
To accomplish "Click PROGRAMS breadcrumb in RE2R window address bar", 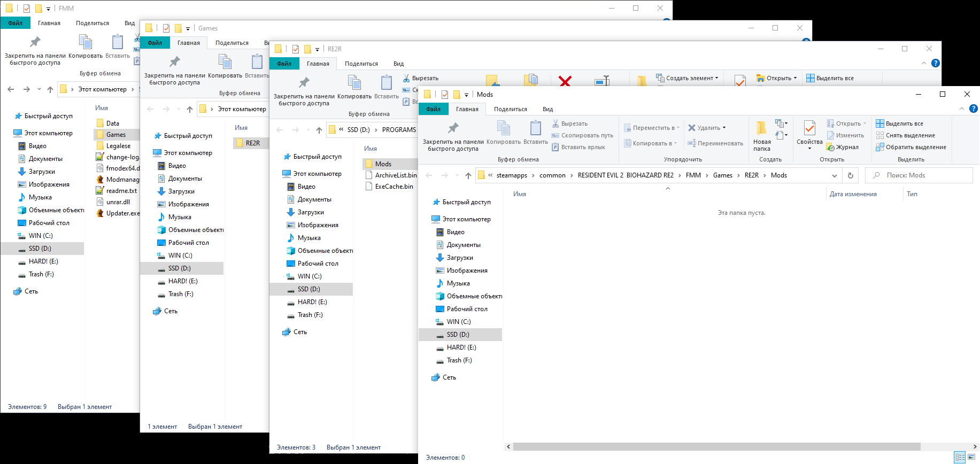I will click(x=399, y=130).
